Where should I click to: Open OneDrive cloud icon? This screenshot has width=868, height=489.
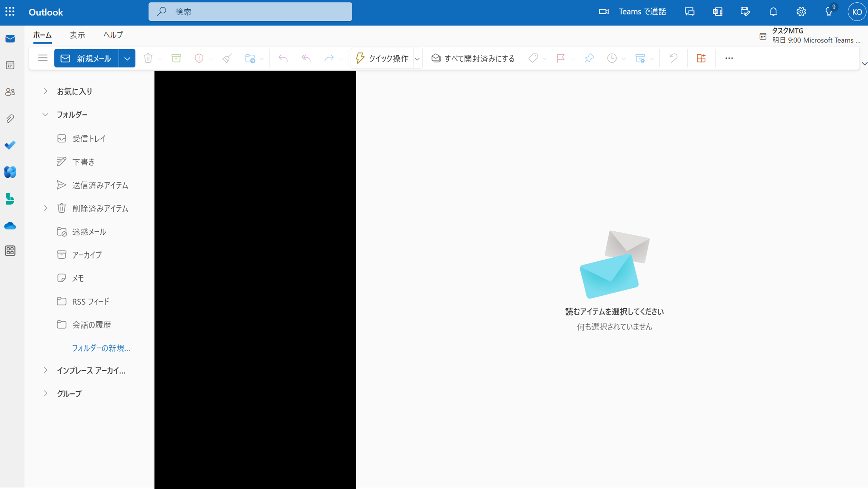point(10,226)
